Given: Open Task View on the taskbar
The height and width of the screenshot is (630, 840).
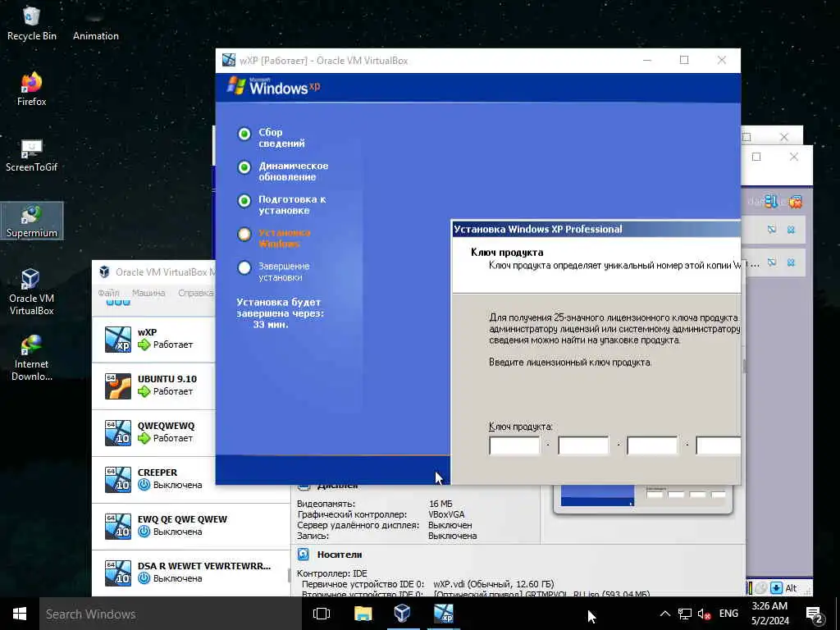Looking at the screenshot, I should [x=322, y=614].
